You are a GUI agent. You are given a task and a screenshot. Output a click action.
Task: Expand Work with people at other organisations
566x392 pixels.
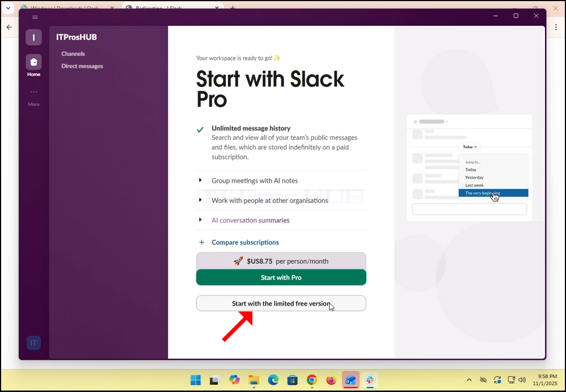281,200
